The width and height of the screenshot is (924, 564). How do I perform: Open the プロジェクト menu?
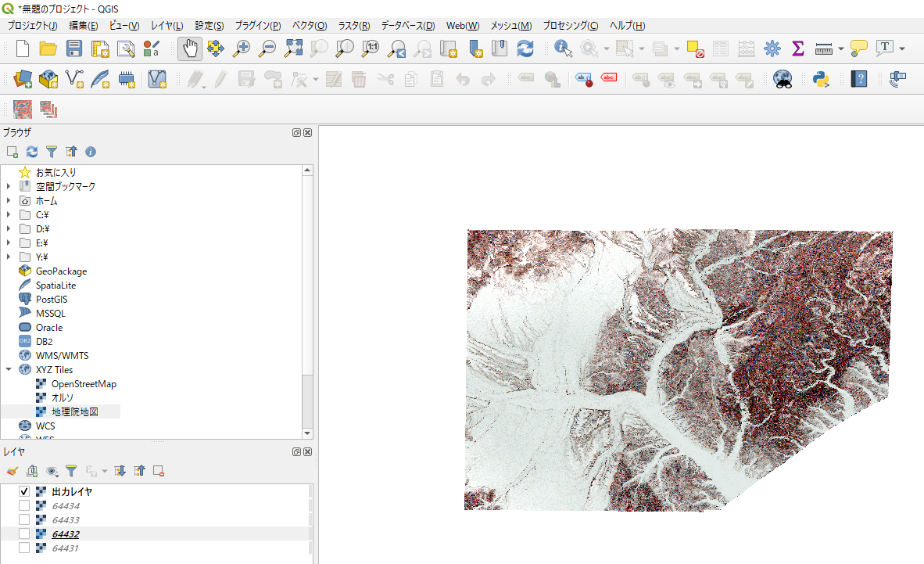pyautogui.click(x=32, y=25)
